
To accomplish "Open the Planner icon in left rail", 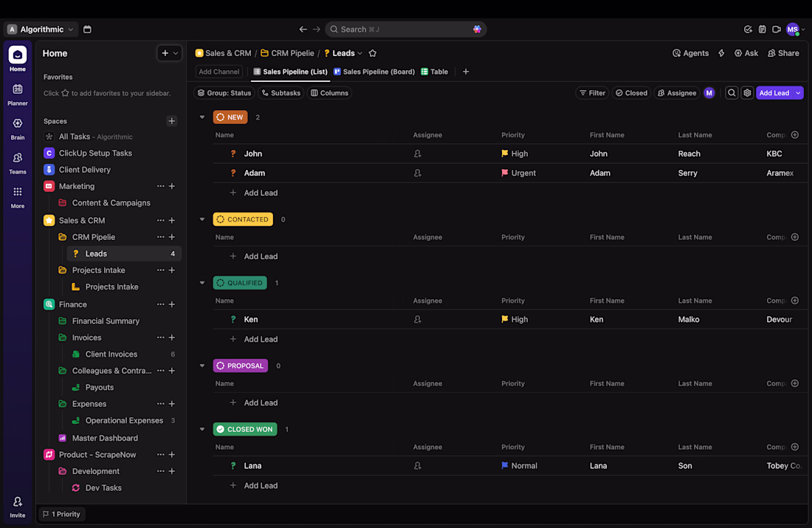I will [17, 89].
